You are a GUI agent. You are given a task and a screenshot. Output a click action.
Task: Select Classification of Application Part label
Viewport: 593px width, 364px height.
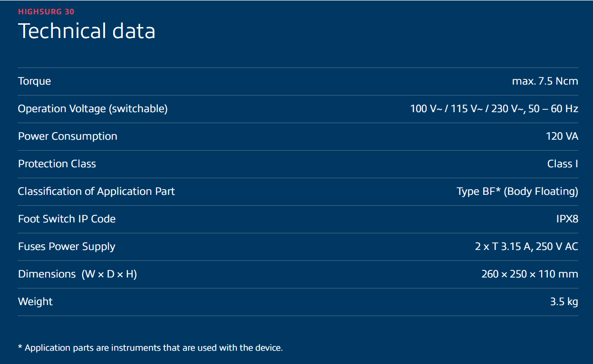[97, 192]
